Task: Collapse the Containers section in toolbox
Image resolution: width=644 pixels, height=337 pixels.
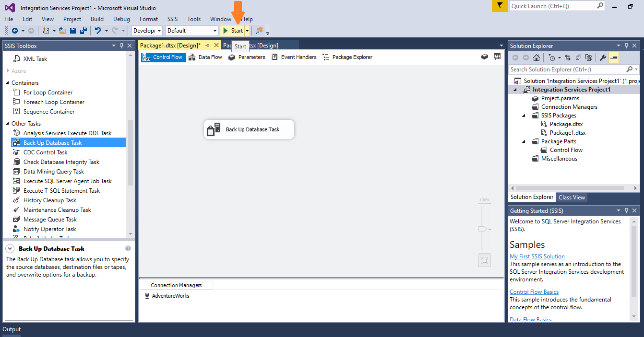Action: pos(8,83)
